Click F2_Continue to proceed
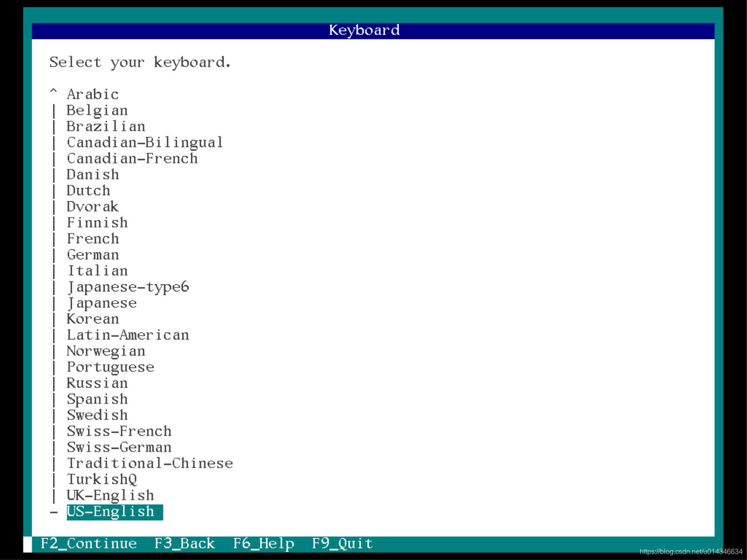This screenshot has height=560, width=747. point(88,544)
